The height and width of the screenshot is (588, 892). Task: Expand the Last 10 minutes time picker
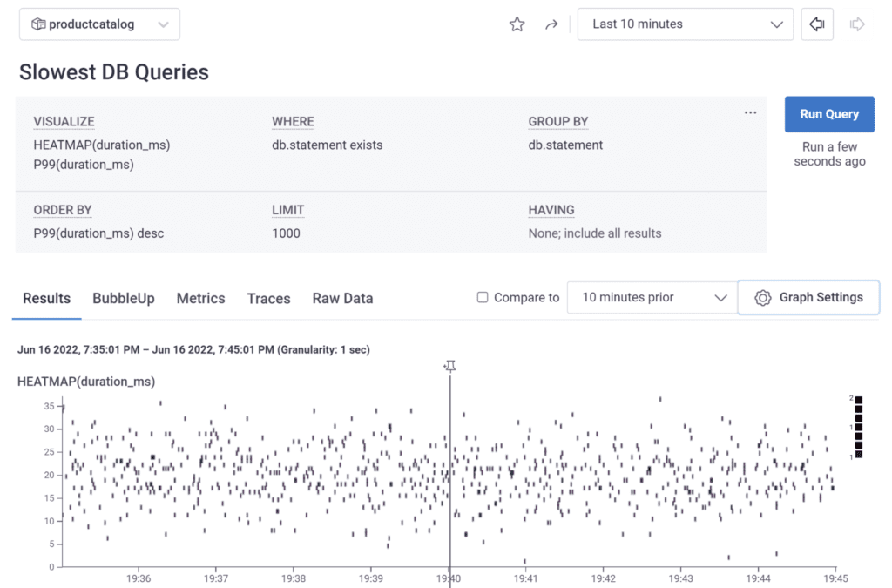coord(686,24)
